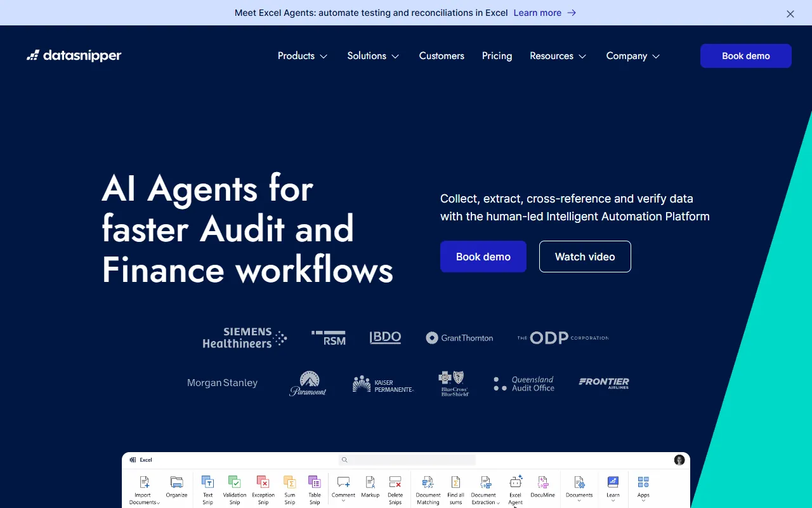Screen dimensions: 812x508
Task: Open the Solutions dropdown
Action: point(373,56)
